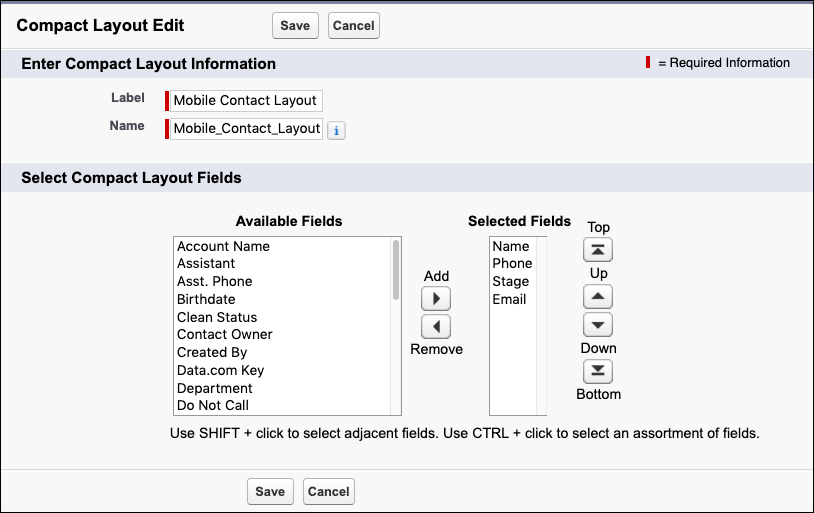
Task: Move selected field Up one position
Action: (598, 297)
